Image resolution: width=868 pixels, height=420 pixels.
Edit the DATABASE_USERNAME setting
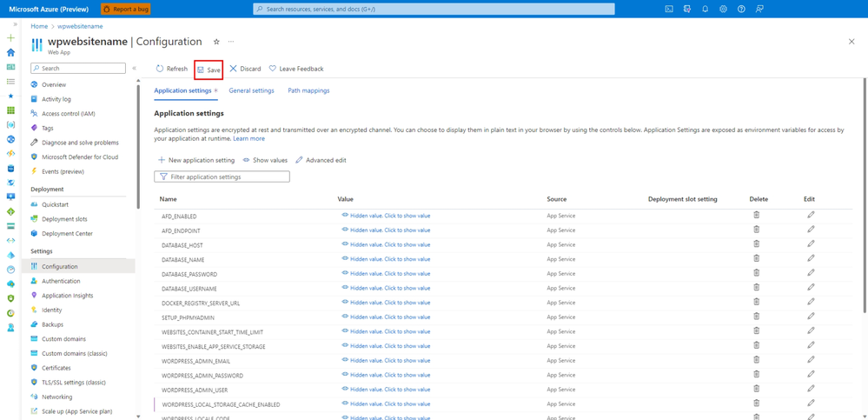pyautogui.click(x=811, y=287)
